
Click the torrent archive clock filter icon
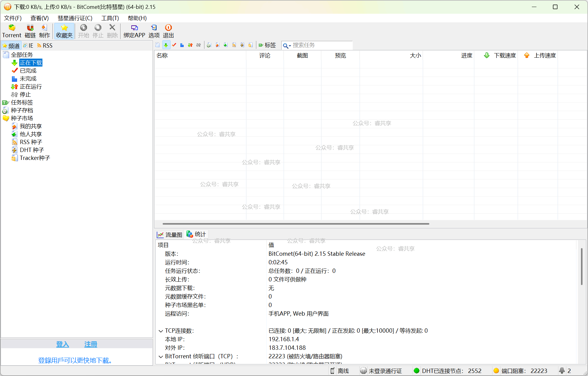[209, 45]
